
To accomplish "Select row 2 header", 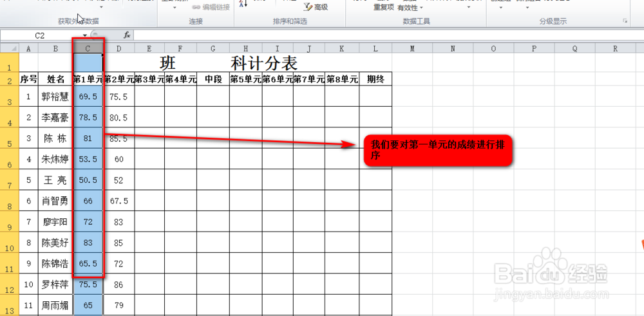I will (10, 79).
